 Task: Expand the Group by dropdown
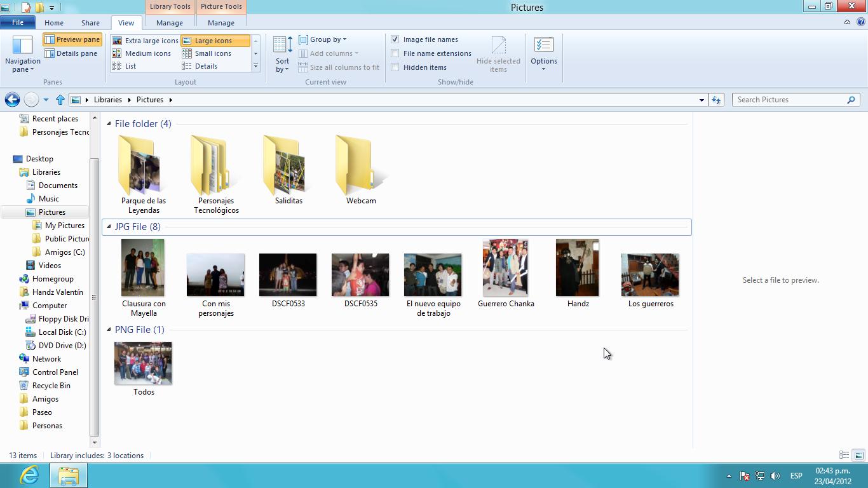coord(323,39)
